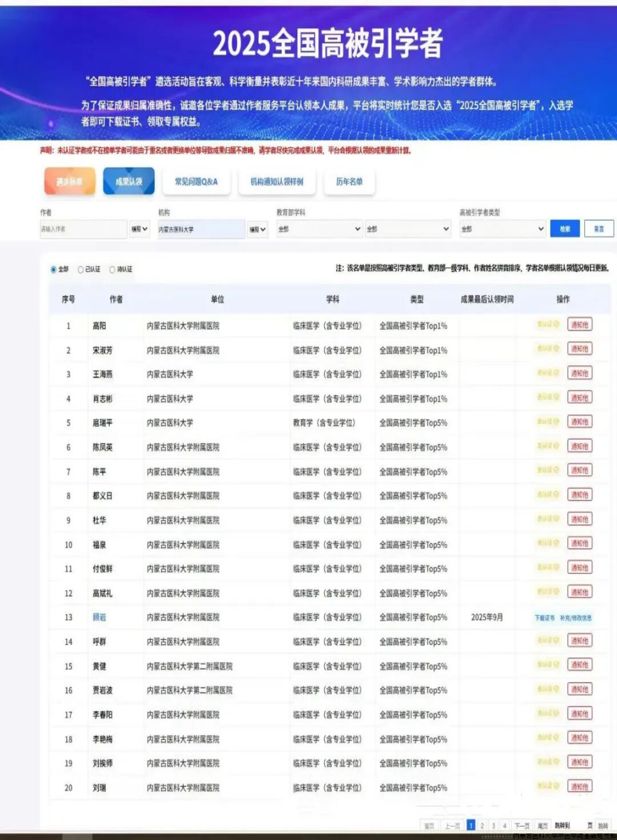617x840 pixels.
Task: Click 下载证书 link in 顾岩's row
Action: pos(544,618)
